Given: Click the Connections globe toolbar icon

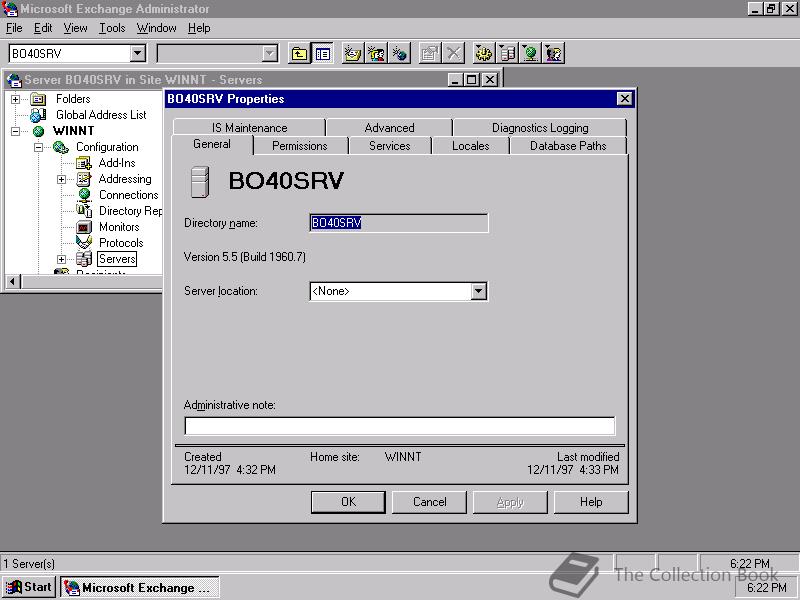Looking at the screenshot, I should click(x=531, y=54).
